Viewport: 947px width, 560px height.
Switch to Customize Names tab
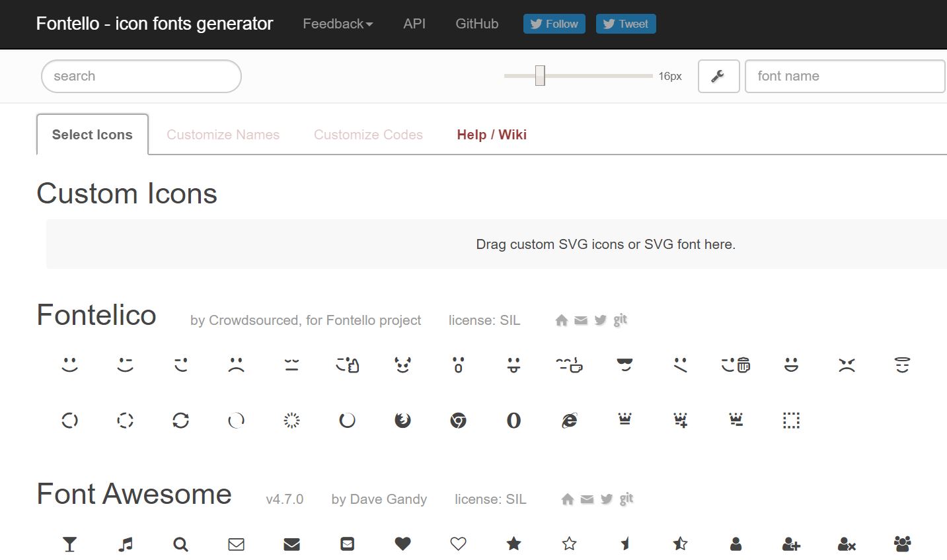(x=223, y=135)
